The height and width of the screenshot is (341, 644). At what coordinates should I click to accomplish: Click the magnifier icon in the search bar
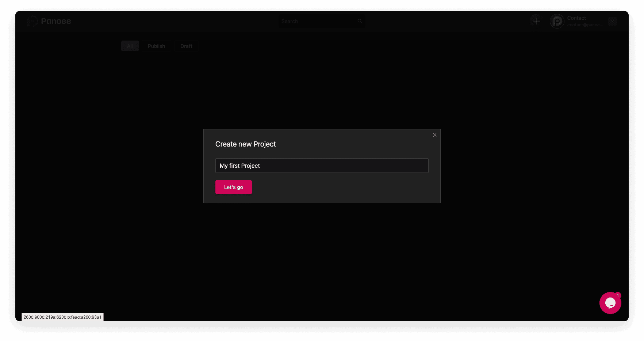(360, 21)
